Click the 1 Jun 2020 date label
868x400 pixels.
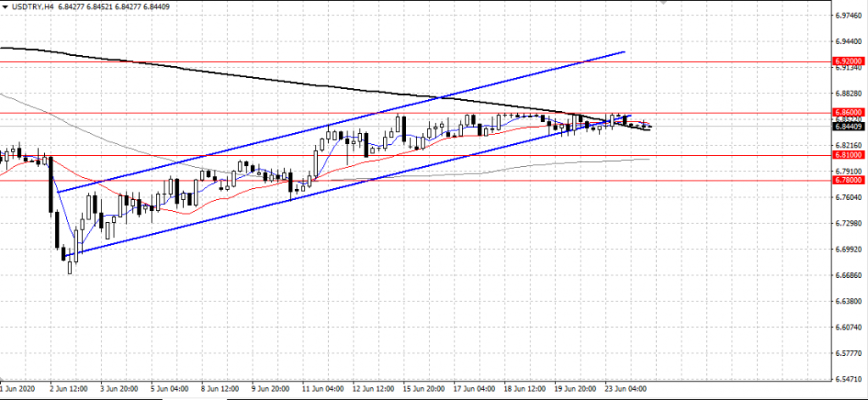coord(17,389)
